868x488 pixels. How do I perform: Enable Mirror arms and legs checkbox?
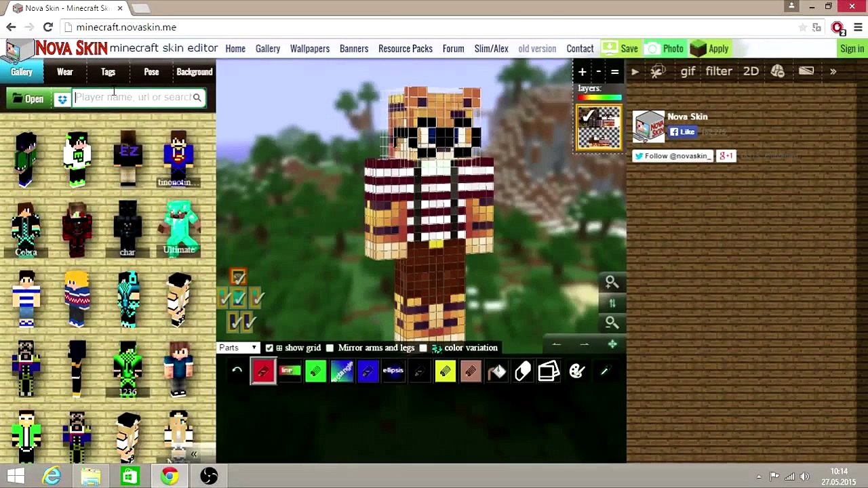(330, 348)
